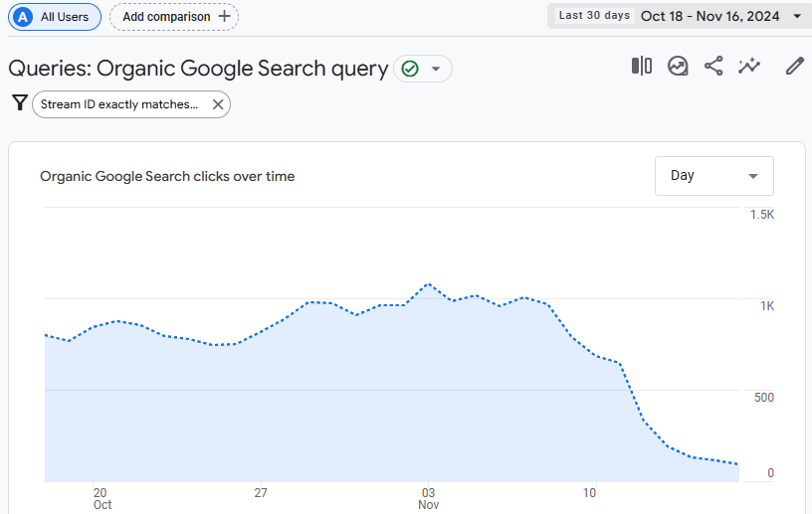Click the green check report status icon
This screenshot has height=514, width=812.
coord(410,69)
